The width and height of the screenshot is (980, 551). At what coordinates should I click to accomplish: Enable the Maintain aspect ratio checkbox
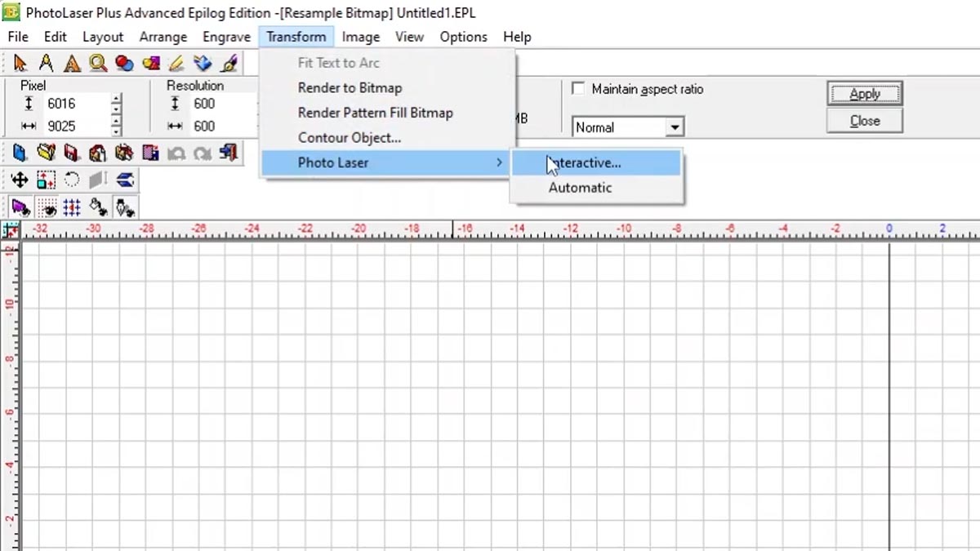(578, 90)
